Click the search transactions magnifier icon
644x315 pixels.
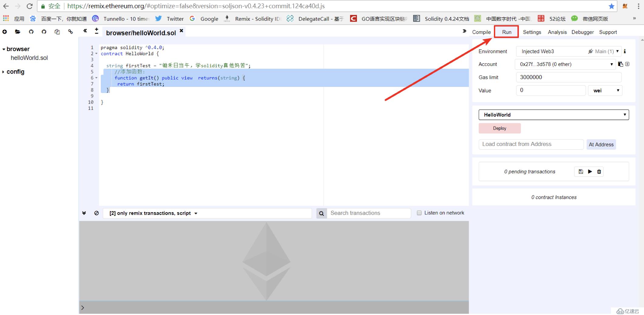[321, 213]
